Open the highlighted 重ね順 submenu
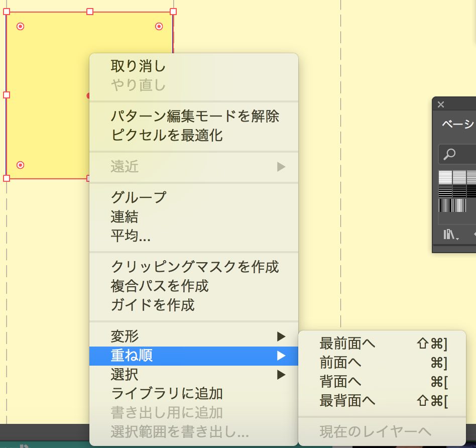 point(194,356)
